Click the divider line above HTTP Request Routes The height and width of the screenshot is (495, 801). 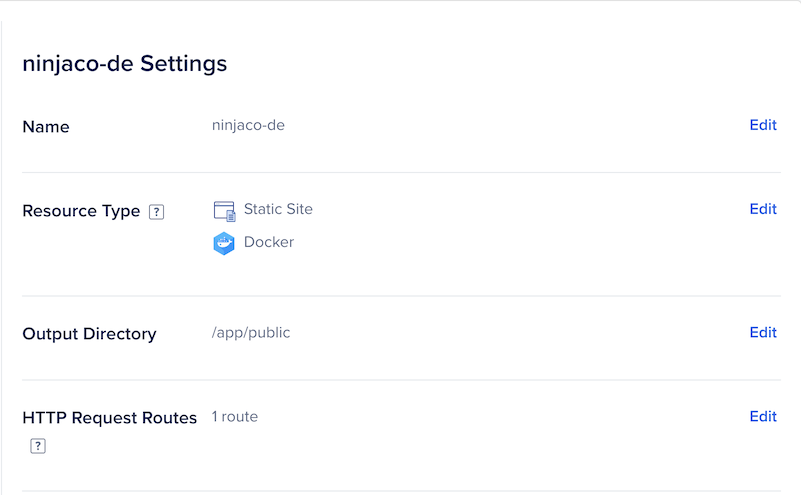pyautogui.click(x=402, y=380)
